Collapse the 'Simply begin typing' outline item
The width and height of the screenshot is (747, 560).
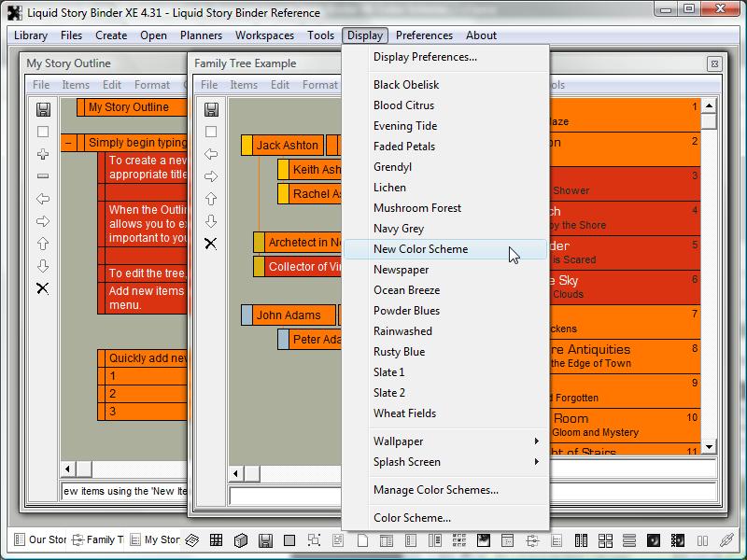pyautogui.click(x=69, y=144)
